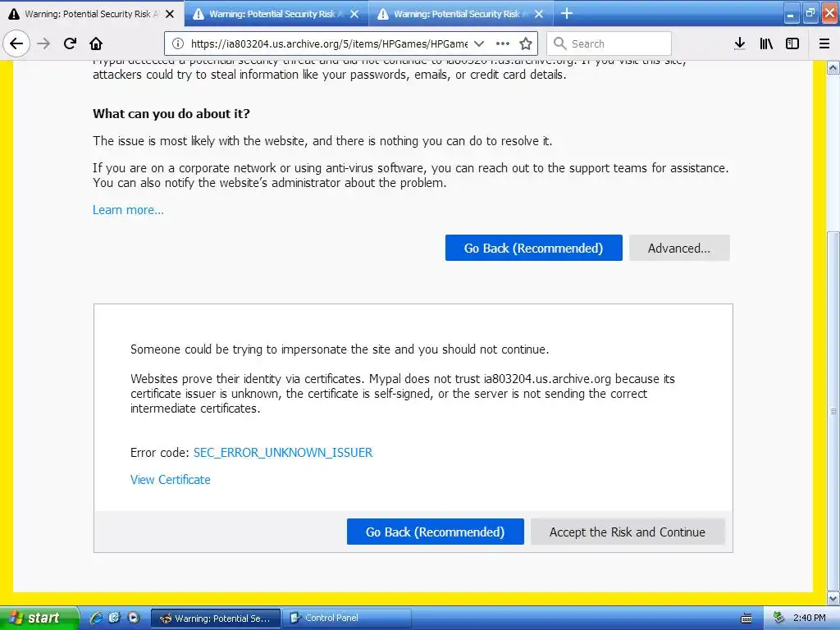This screenshot has width=840, height=630.
Task: Open SEC_ERROR_UNKNOWN_ISSUER error code link
Action: (x=283, y=453)
